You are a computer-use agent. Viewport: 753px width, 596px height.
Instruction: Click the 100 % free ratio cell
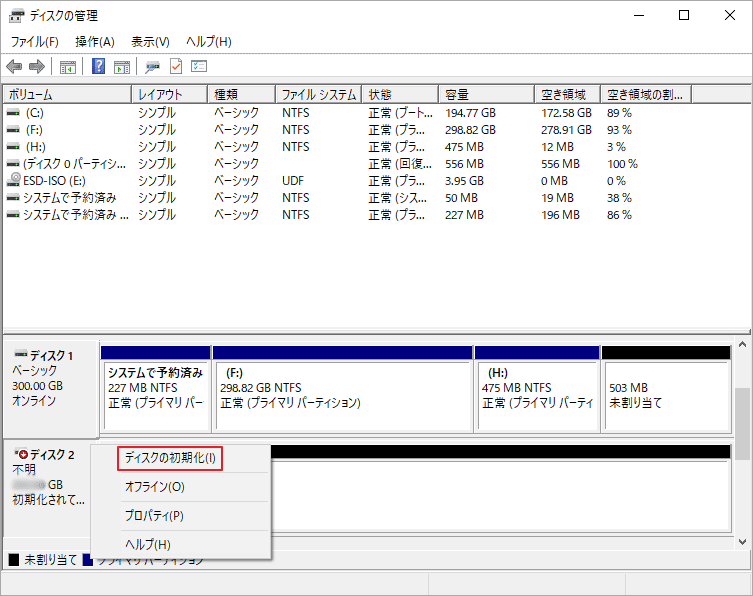tap(622, 164)
